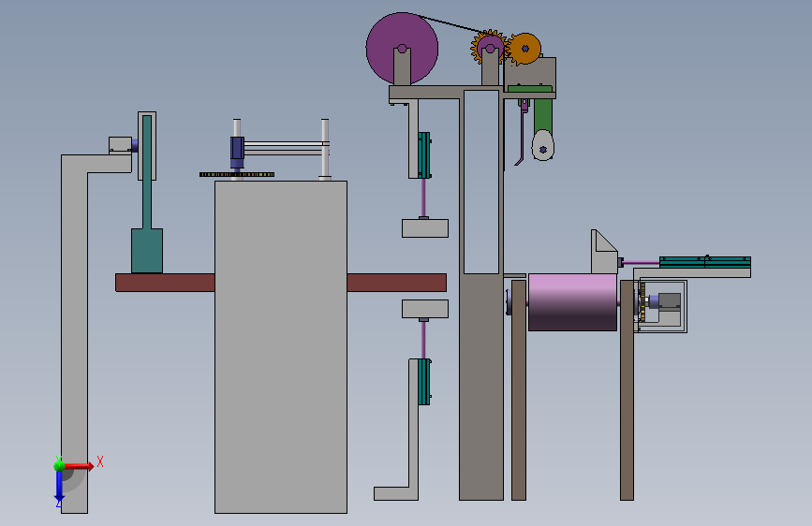This screenshot has height=526, width=812.
Task: Pick the small purple-centered toothed gear
Action: (490, 47)
